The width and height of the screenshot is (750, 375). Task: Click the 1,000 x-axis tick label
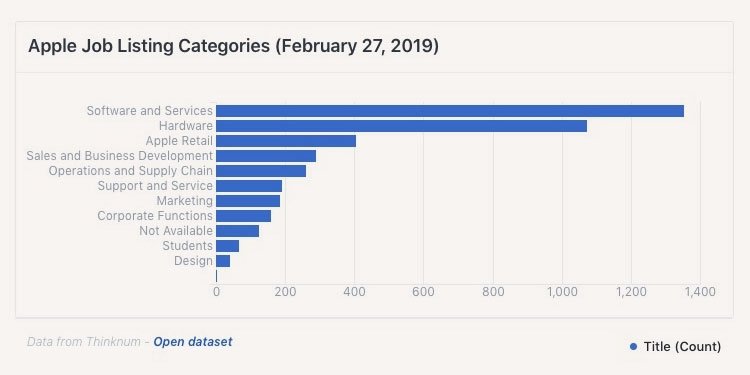point(562,291)
